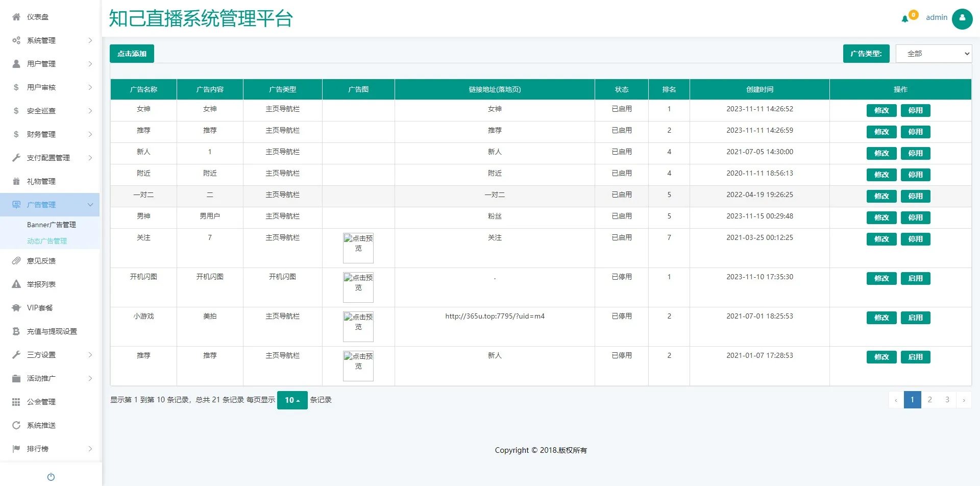Click the home icon beside 仪表盘
980x486 pixels.
coord(16,17)
